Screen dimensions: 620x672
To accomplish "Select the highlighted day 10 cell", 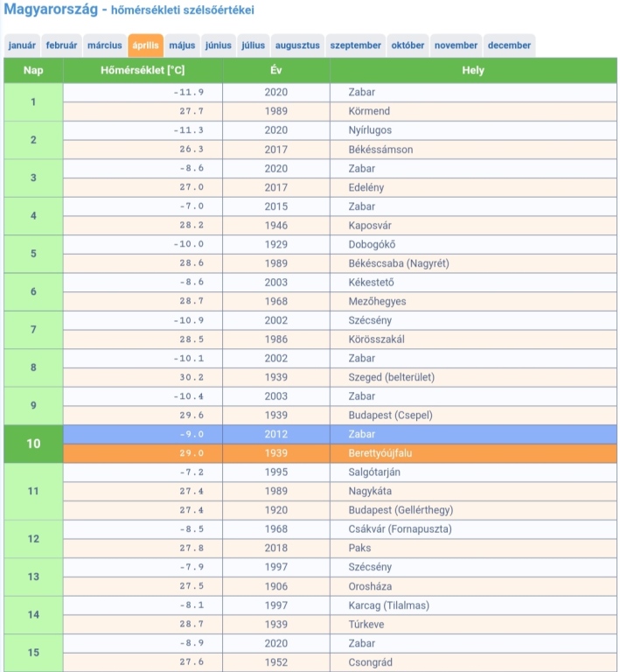I will tap(33, 444).
